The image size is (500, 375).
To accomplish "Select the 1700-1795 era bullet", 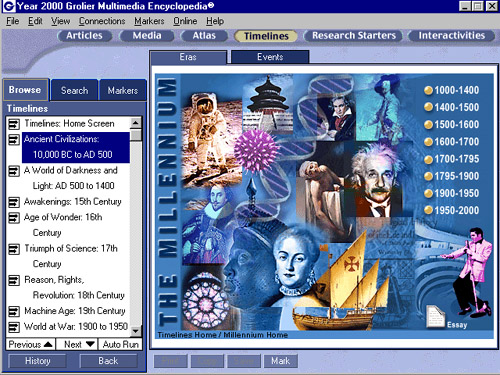I will click(428, 159).
